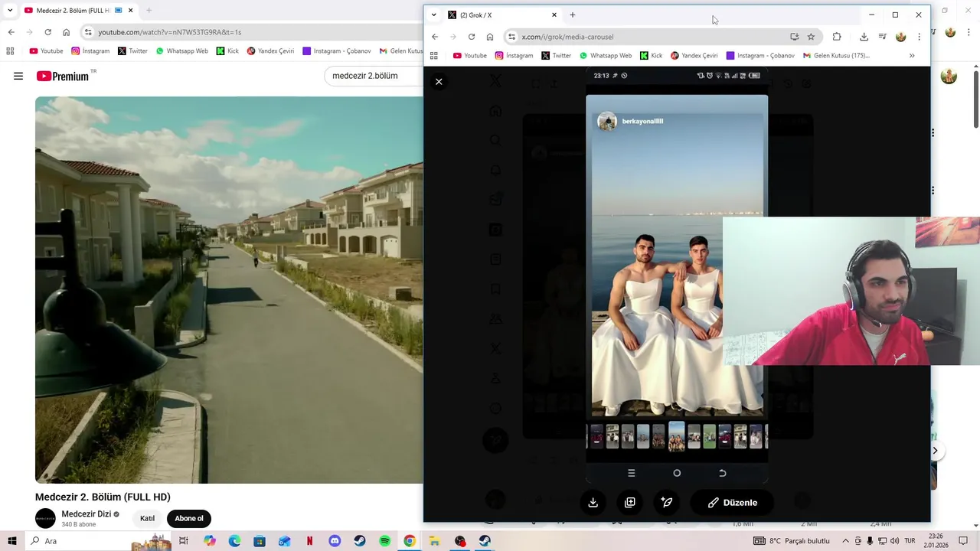980x551 pixels.
Task: Click install app icon in x.com address bar
Action: [795, 37]
